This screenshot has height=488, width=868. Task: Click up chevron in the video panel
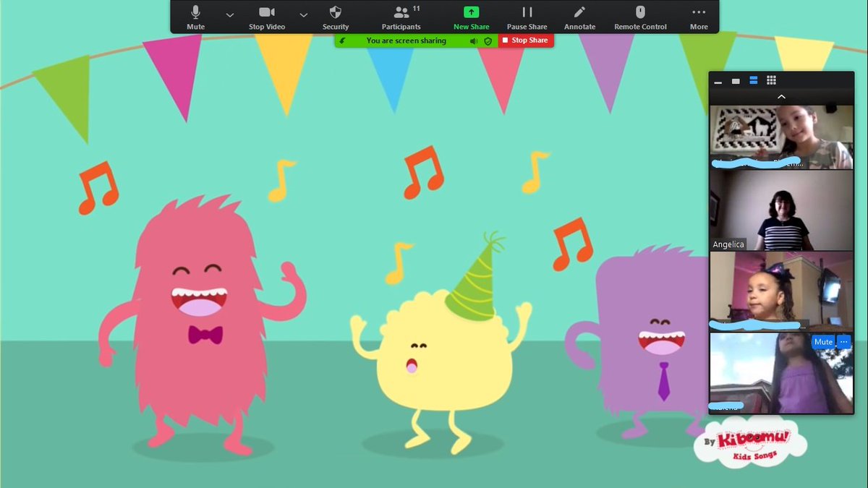(x=781, y=97)
